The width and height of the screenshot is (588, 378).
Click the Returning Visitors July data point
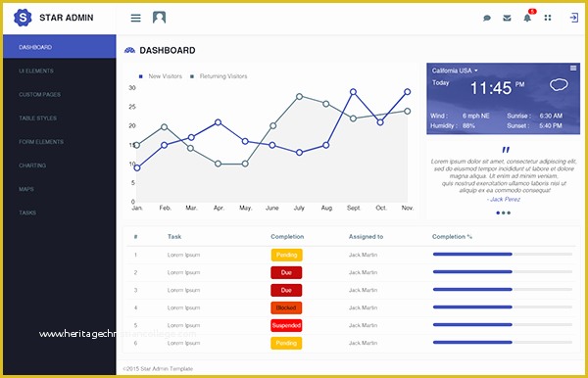299,97
